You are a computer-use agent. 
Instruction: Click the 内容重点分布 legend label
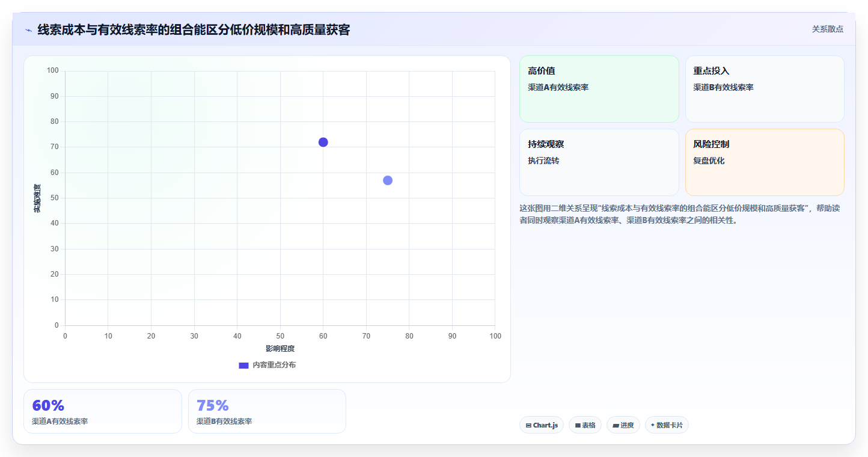pos(274,365)
